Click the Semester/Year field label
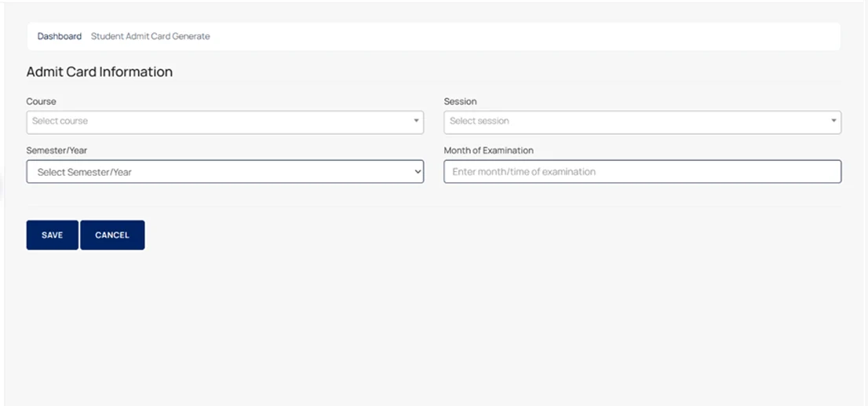The width and height of the screenshot is (868, 406). 57,150
